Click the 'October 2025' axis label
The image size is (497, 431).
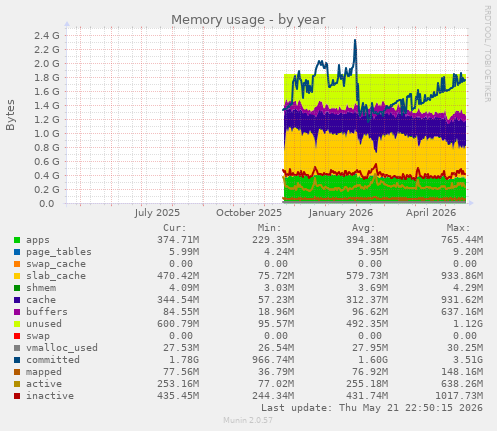pos(249,213)
